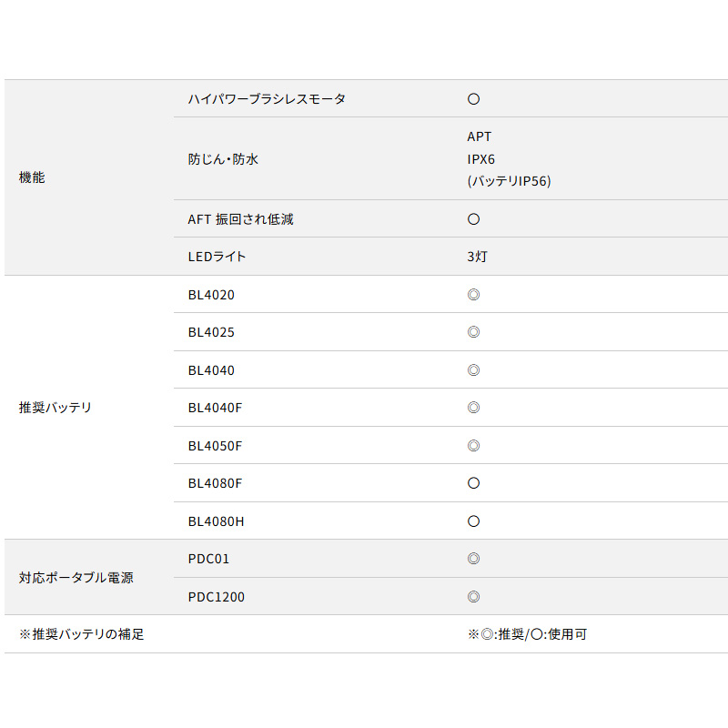Select the BL4080F battery name
Image resolution: width=728 pixels, height=728 pixels.
coord(215,483)
